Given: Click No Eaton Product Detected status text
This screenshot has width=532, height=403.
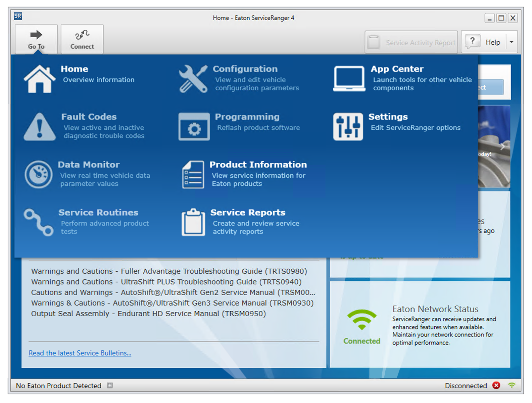Looking at the screenshot, I should 59,386.
